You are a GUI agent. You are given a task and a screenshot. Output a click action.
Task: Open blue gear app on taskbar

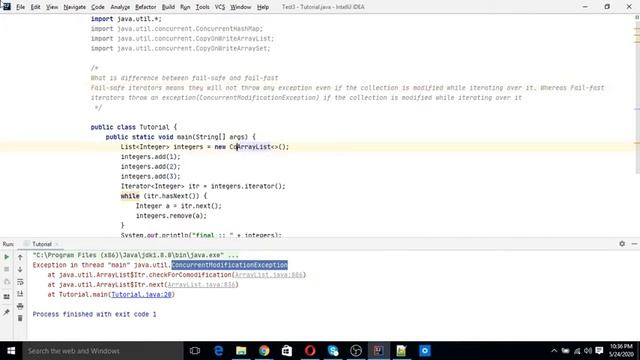pos(424,351)
